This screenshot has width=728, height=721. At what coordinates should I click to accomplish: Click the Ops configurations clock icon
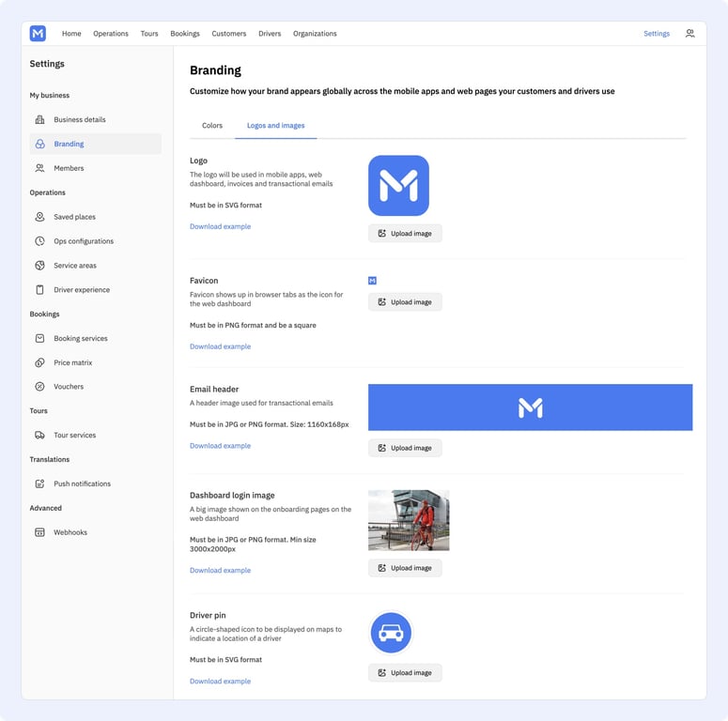[40, 240]
